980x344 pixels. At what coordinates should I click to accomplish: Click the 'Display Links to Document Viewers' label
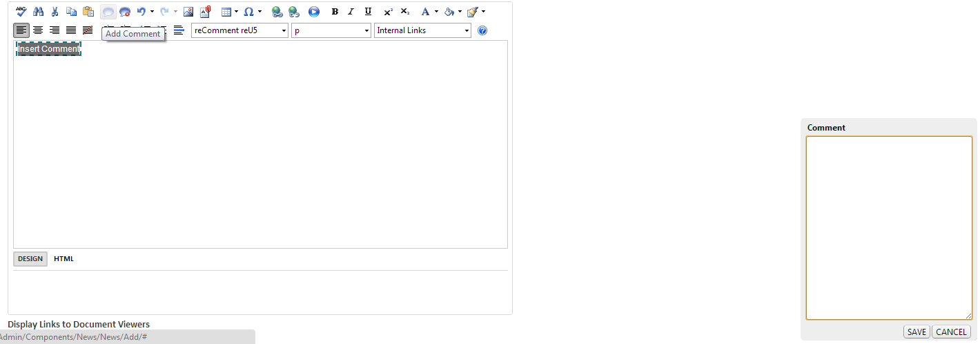tap(79, 325)
